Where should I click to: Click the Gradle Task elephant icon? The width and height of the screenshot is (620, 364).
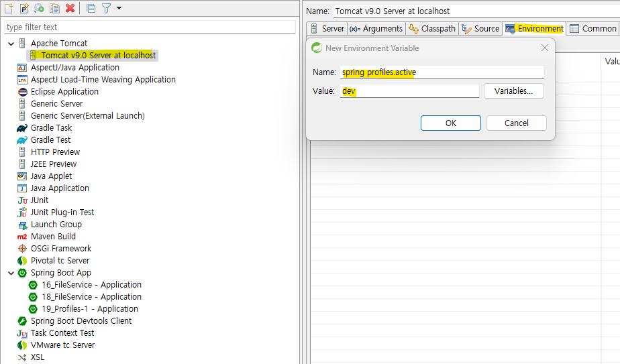22,128
